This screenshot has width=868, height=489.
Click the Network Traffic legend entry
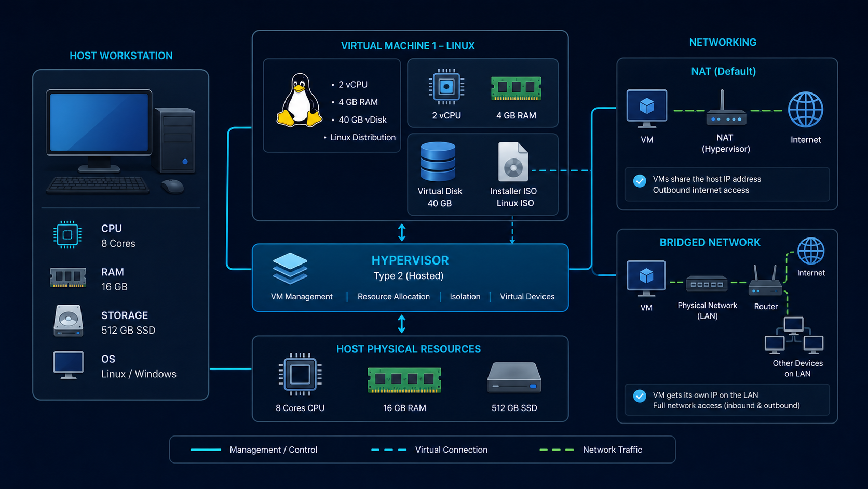tap(591, 450)
